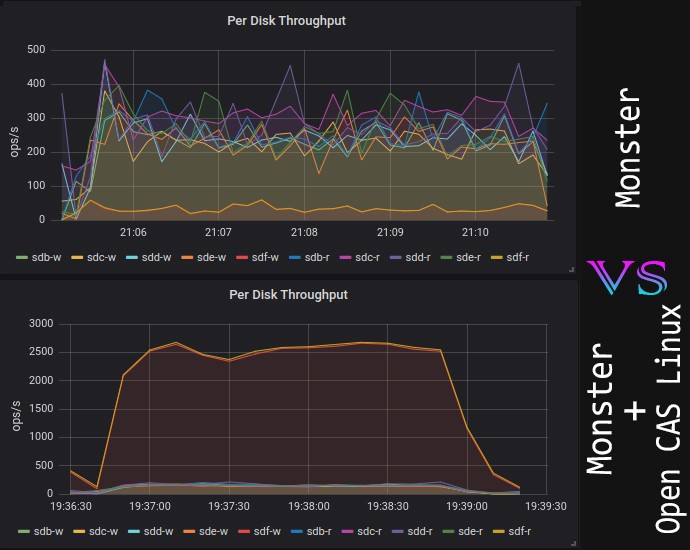The width and height of the screenshot is (690, 550).
Task: Toggle sdf-r series in bottom chart legend
Action: 512,532
